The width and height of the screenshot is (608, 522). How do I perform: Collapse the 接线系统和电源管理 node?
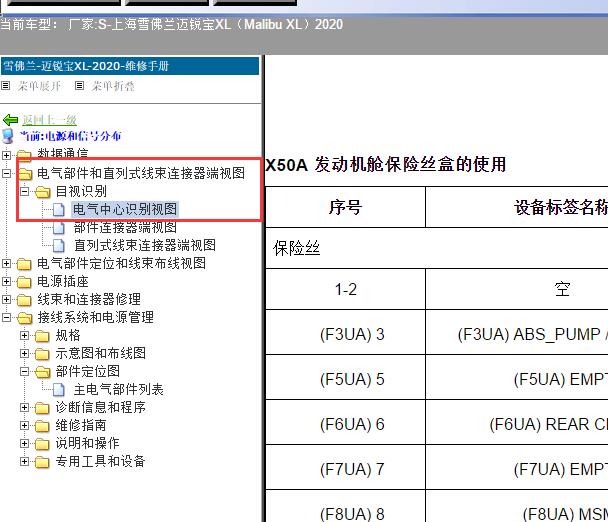[x=6, y=318]
